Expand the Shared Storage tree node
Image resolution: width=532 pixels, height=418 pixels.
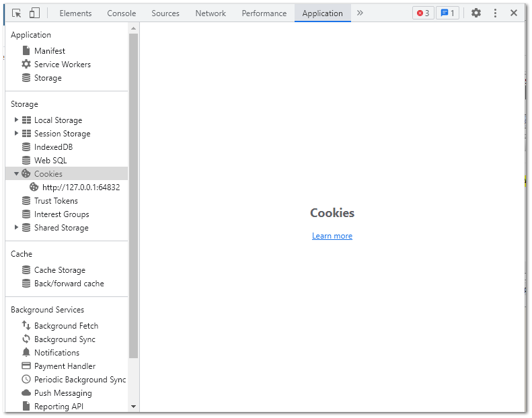click(x=17, y=227)
